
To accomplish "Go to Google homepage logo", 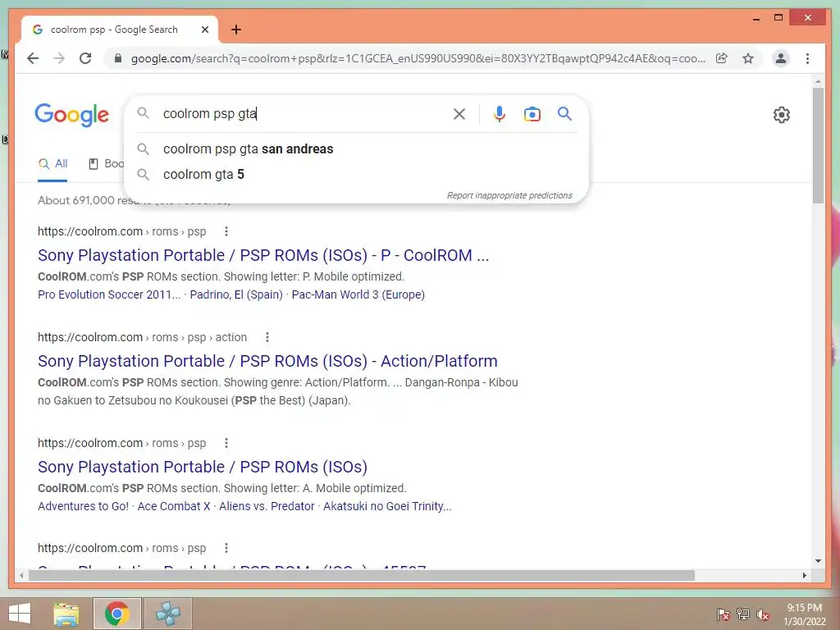I will (72, 115).
